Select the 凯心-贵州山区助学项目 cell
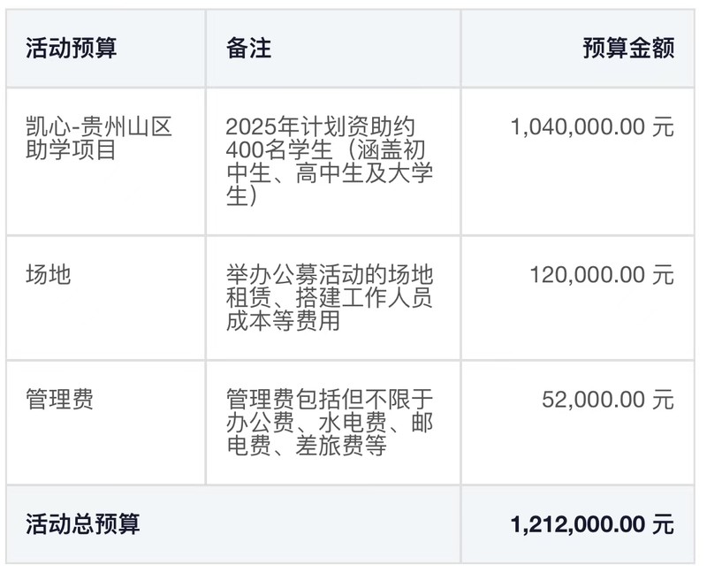Image resolution: width=707 pixels, height=588 pixels. 99,138
